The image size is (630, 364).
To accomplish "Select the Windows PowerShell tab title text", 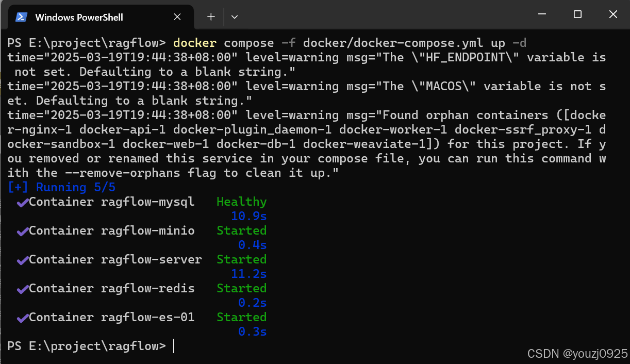I will coord(79,17).
